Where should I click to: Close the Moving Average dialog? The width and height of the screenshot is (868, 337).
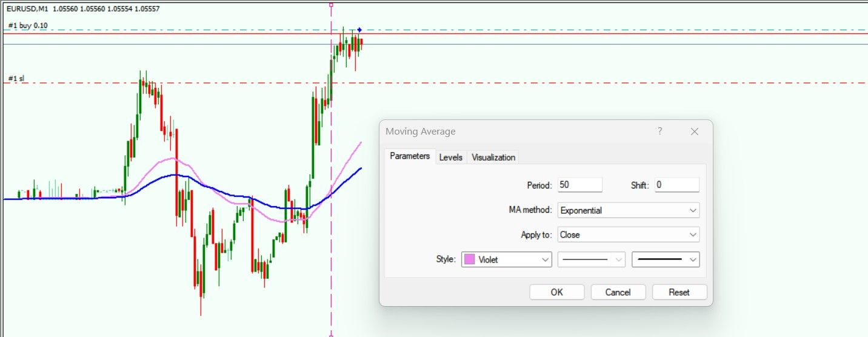(695, 132)
